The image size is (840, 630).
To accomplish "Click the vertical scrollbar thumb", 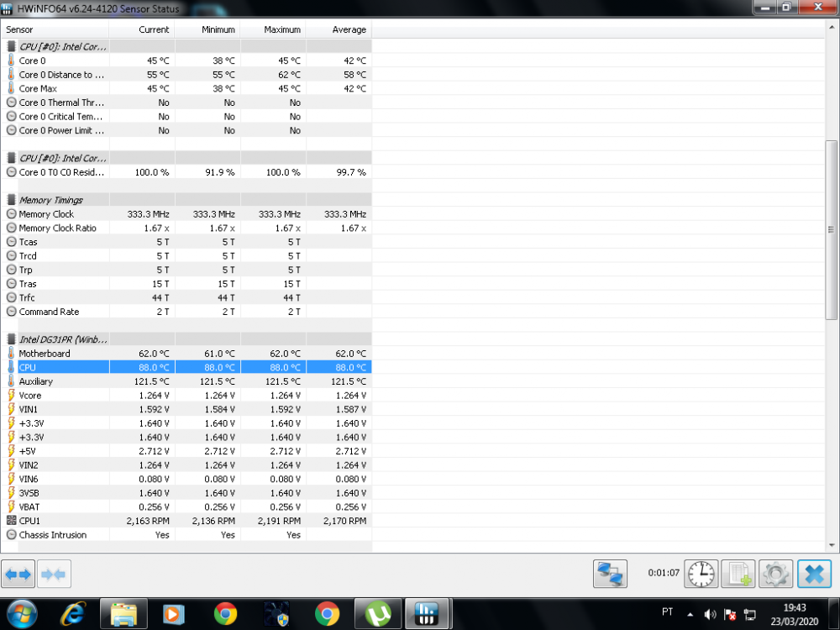I will 832,229.
